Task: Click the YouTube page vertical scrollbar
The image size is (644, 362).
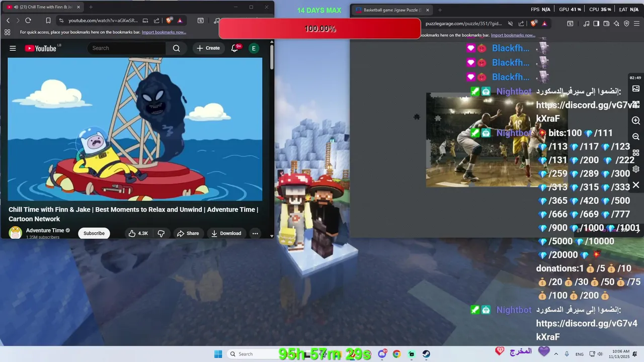Action: [x=272, y=57]
